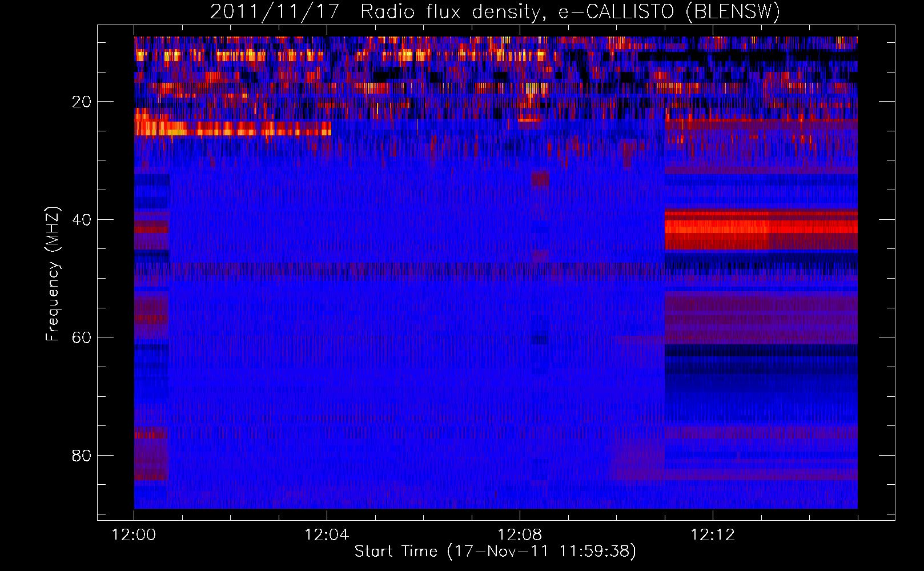
Task: Click the '20' frequency tick label
Action: [82, 102]
